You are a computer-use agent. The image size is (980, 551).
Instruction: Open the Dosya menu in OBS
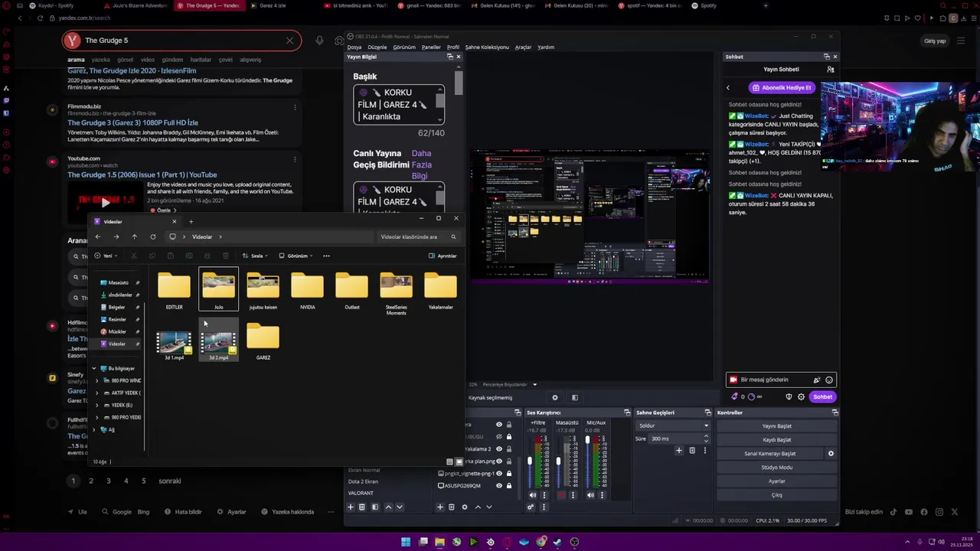(x=354, y=47)
